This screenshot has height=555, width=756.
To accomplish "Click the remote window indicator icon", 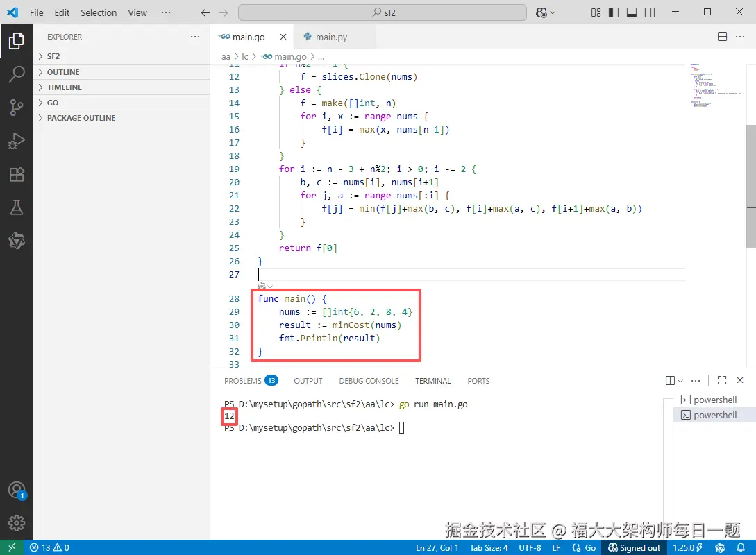I will tap(12, 547).
